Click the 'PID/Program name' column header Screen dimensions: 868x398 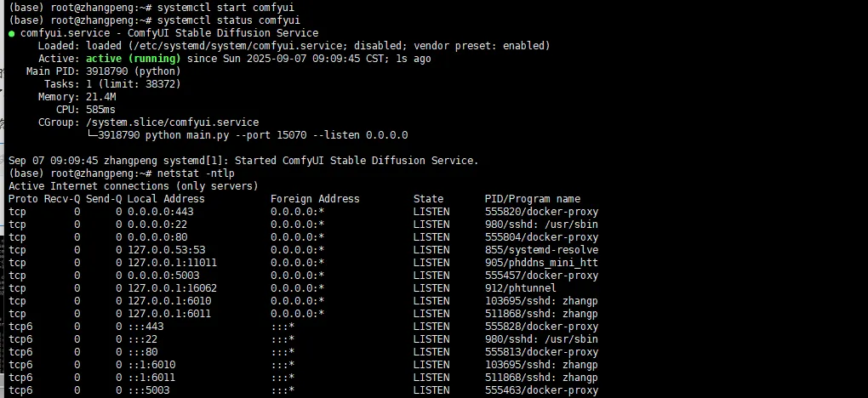533,199
